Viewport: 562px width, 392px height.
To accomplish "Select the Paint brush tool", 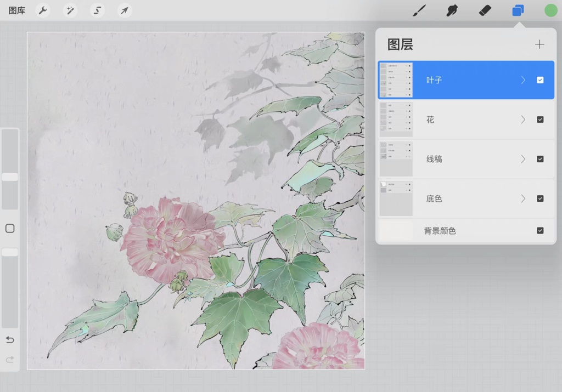I will click(x=418, y=10).
